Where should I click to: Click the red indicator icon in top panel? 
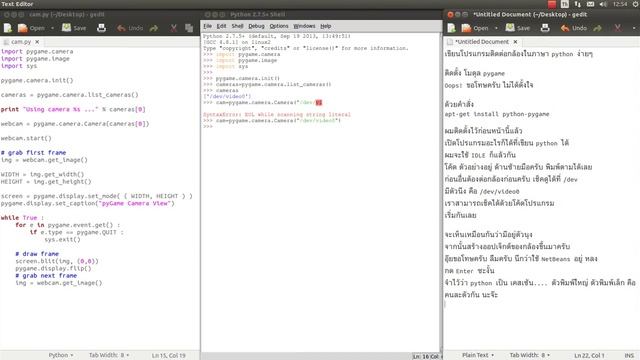(552, 4)
